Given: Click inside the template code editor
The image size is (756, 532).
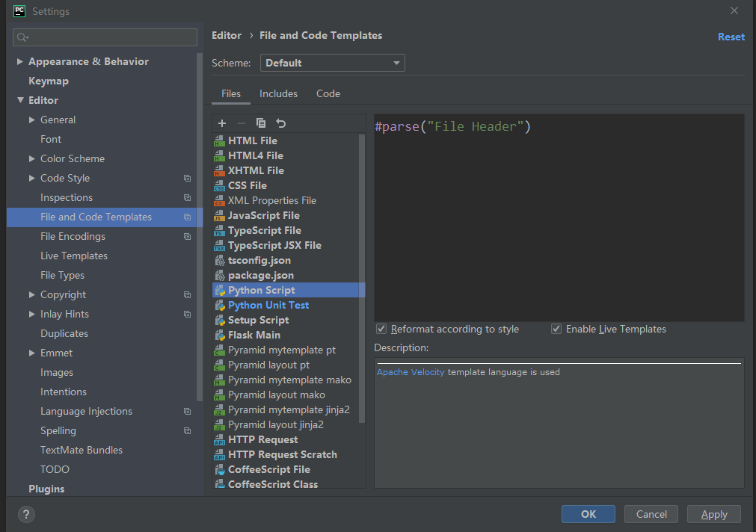Looking at the screenshot, I should (559, 218).
